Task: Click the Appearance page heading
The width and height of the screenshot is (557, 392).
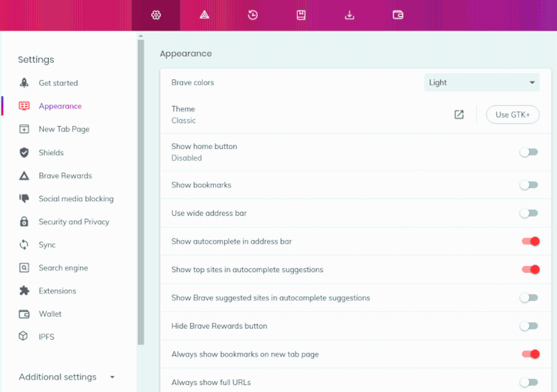Action: click(x=186, y=53)
